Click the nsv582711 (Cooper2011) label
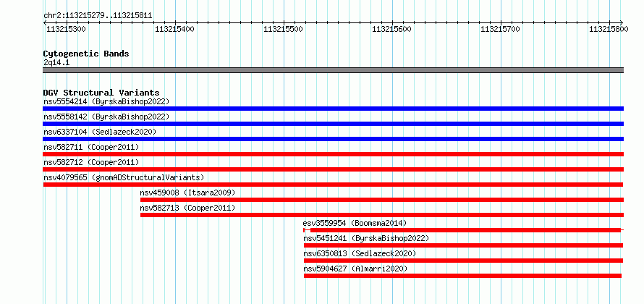 [91, 147]
